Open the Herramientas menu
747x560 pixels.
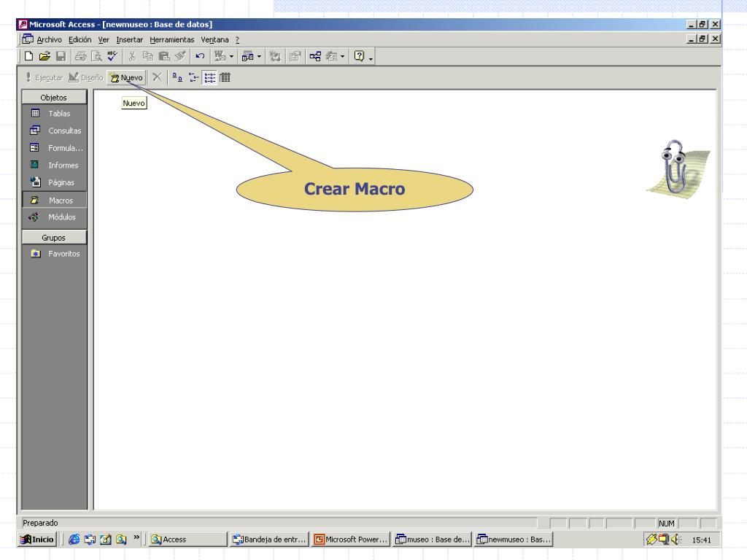click(171, 39)
